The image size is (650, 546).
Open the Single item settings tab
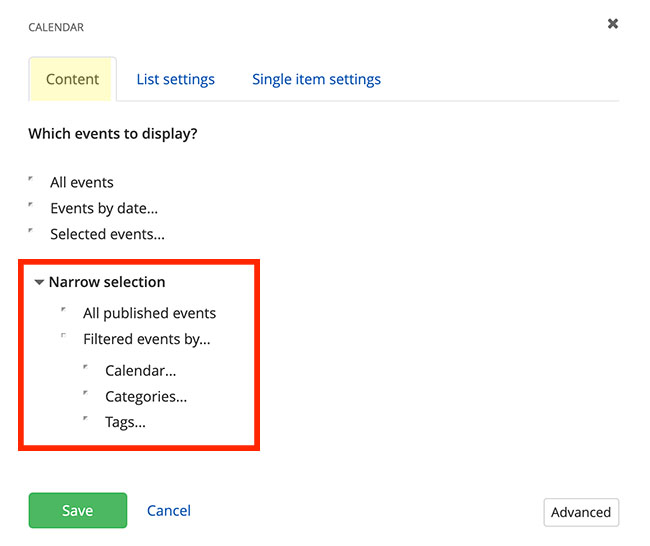click(316, 79)
